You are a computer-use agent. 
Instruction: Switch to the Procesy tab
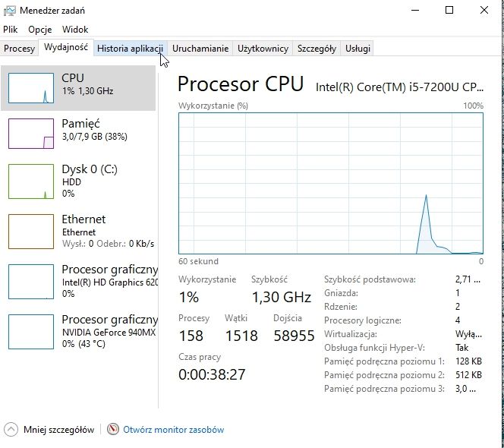tap(19, 49)
